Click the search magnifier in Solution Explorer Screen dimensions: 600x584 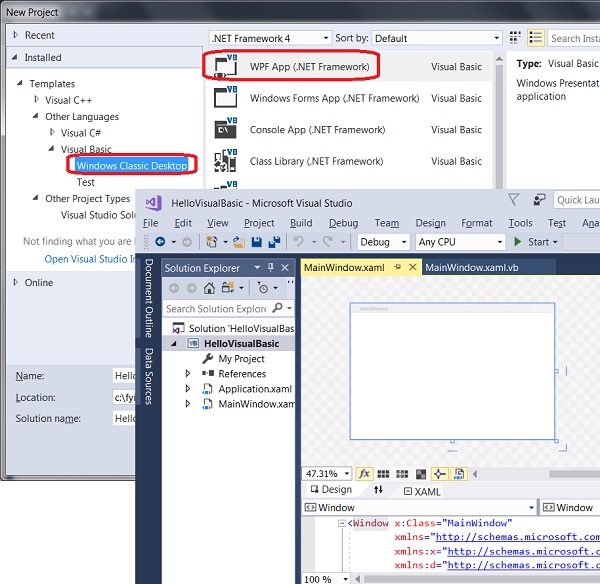coord(277,308)
